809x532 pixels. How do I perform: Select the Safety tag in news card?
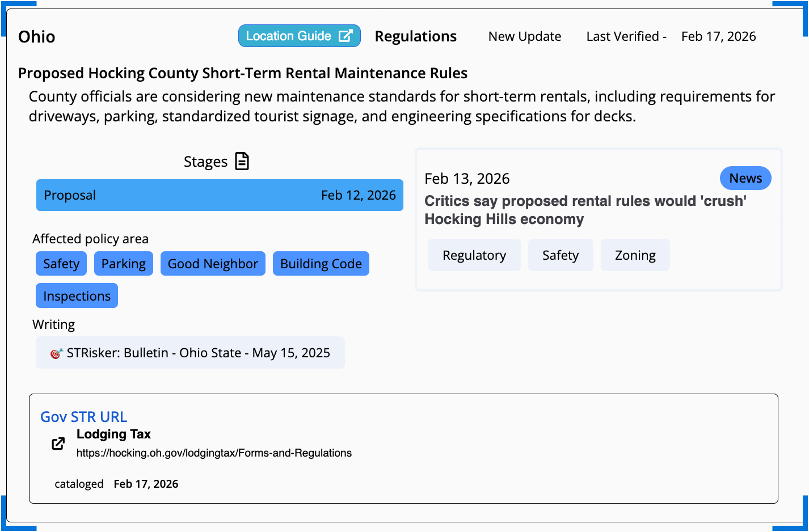pyautogui.click(x=560, y=255)
